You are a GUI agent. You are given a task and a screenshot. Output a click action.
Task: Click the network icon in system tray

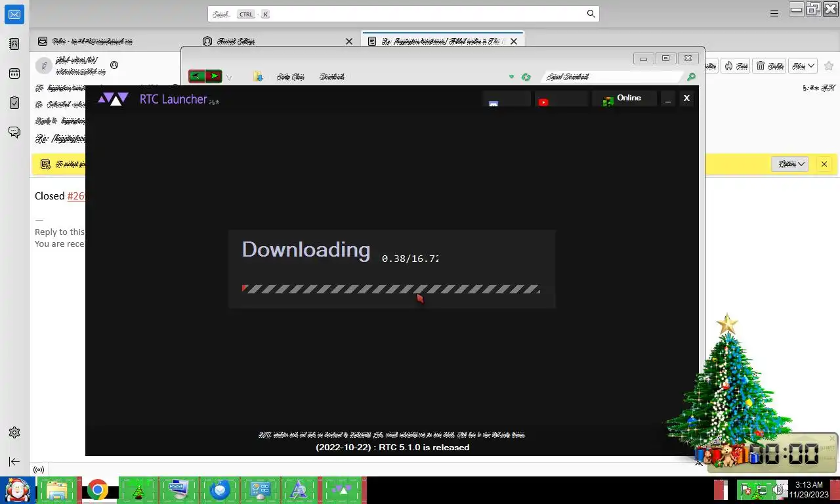[x=762, y=490]
